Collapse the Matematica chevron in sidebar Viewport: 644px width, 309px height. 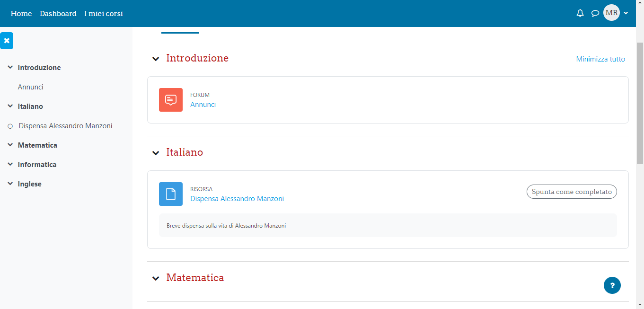(10, 145)
